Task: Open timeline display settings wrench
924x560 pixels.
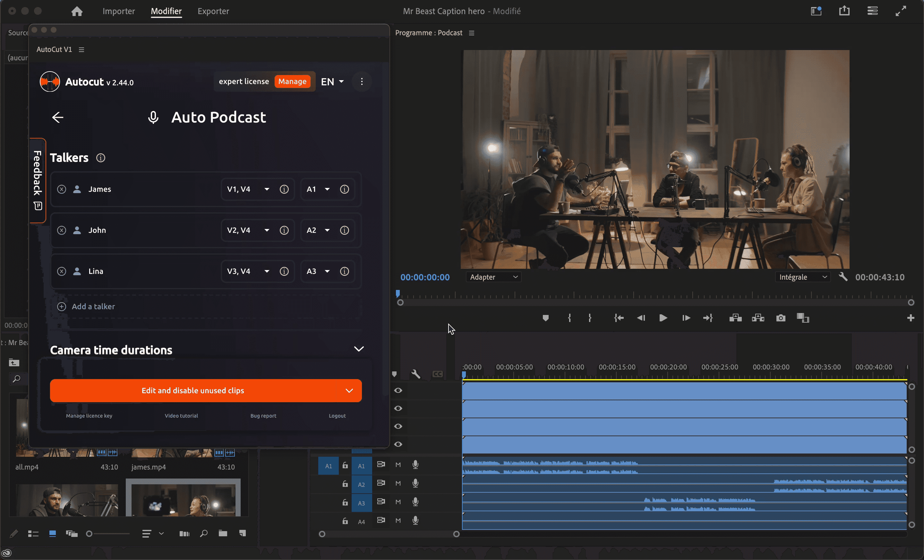Action: [415, 374]
